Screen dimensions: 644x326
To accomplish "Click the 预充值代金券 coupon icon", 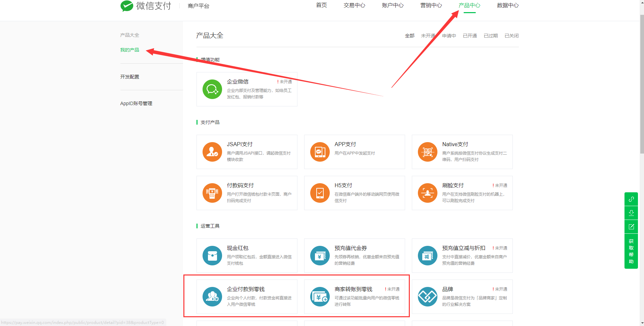I will click(x=320, y=256).
